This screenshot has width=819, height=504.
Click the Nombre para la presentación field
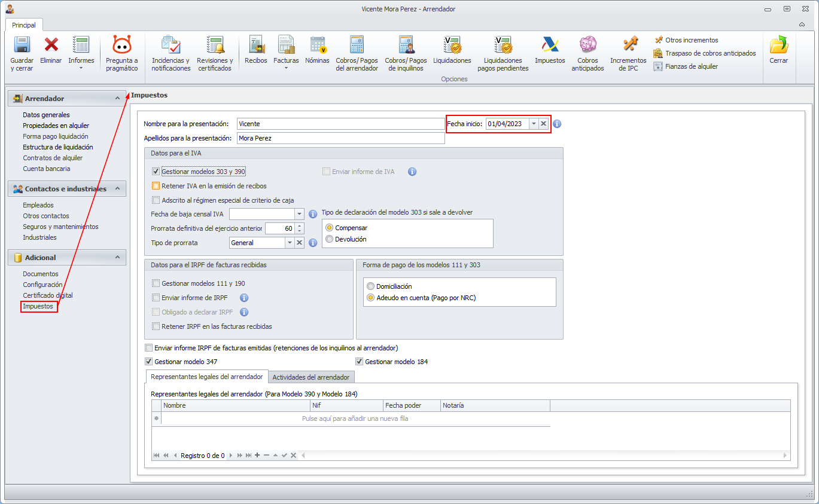340,124
